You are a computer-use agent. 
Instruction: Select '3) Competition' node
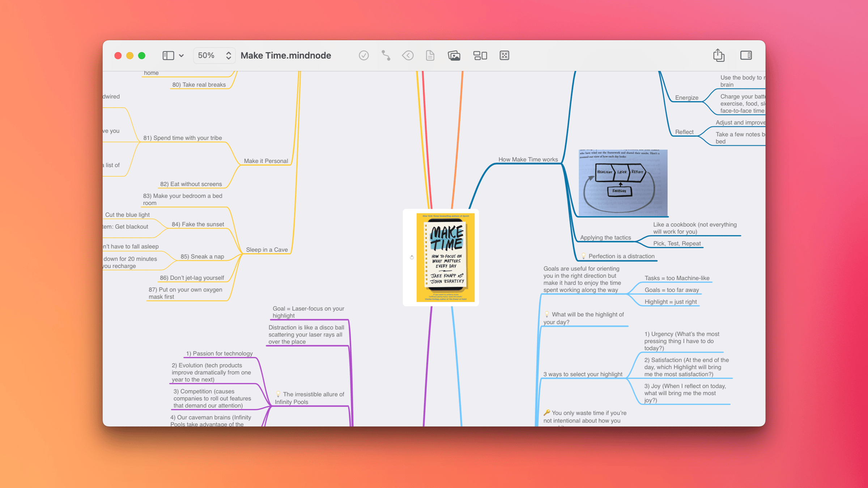tap(212, 398)
